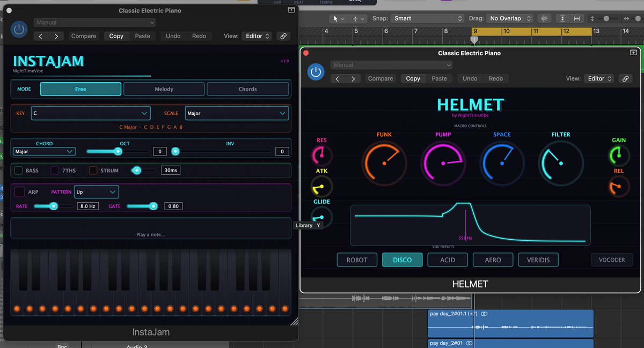This screenshot has height=348, width=644.
Task: Select the AERO vibe preset
Action: tap(493, 260)
